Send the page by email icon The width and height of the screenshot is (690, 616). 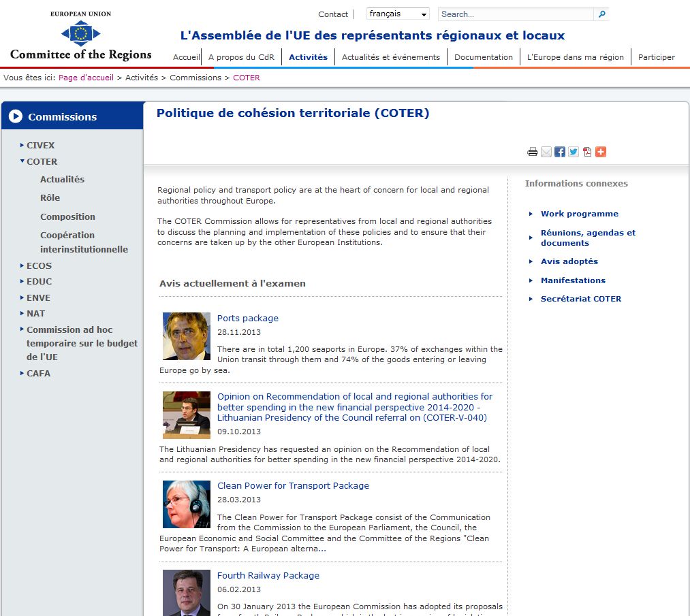click(546, 152)
